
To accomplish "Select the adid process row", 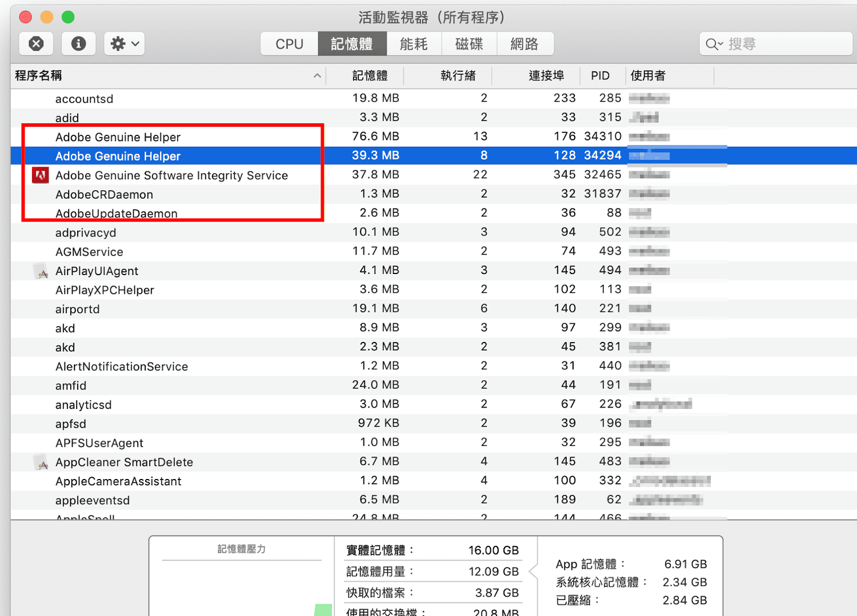I will coord(434,118).
